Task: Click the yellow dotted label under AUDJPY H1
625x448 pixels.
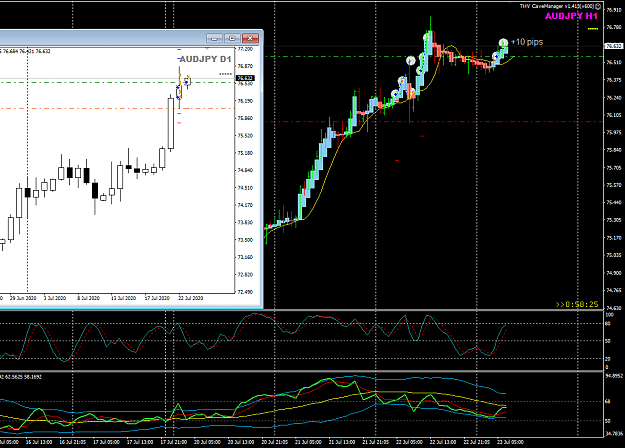Action: tap(593, 29)
